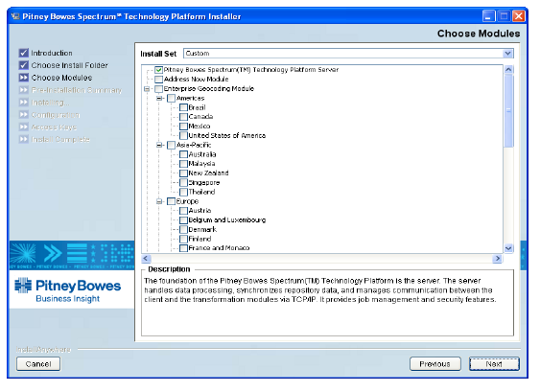Tick the Austria checkbox
This screenshot has width=540, height=392.
[183, 211]
